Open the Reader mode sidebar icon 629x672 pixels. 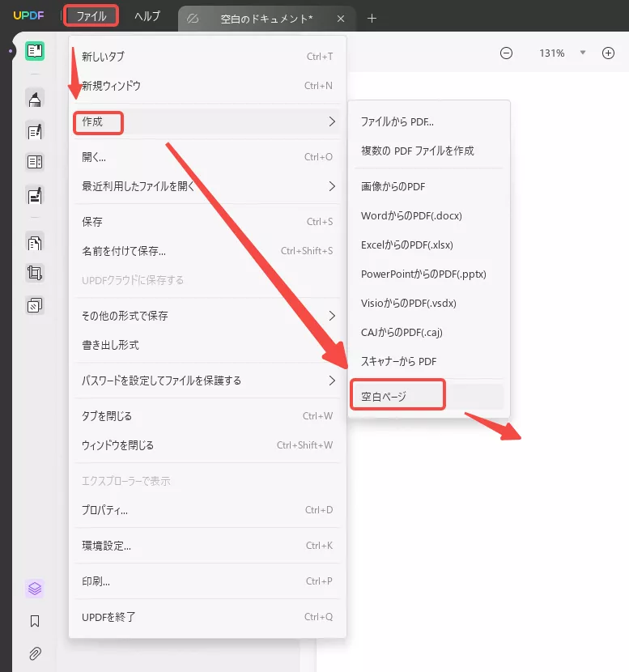click(35, 52)
